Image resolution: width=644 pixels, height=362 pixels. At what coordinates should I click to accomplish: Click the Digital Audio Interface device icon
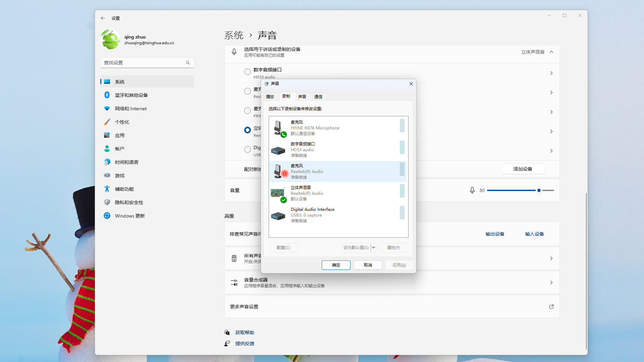pyautogui.click(x=278, y=216)
